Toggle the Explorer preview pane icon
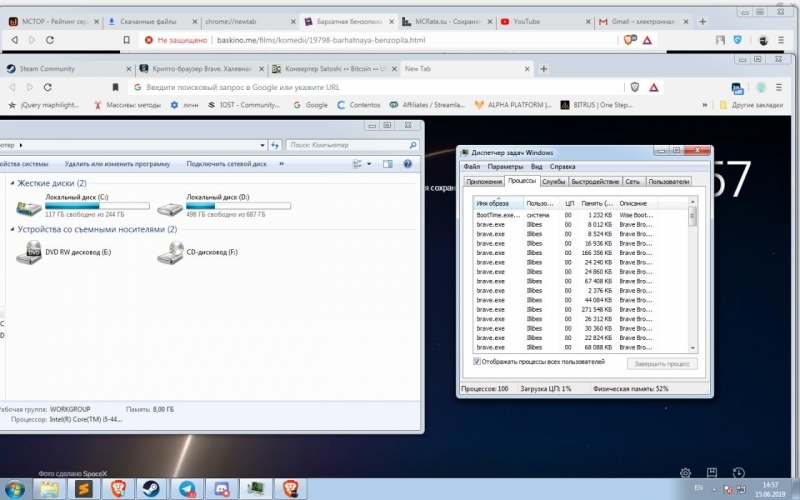Screen dimensions: 800x500 pos(388,164)
